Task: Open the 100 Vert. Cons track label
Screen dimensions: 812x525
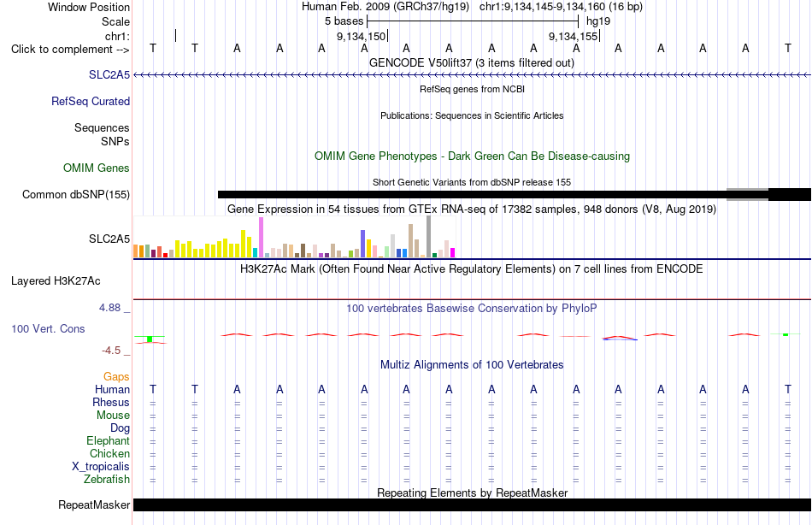Action: point(48,328)
